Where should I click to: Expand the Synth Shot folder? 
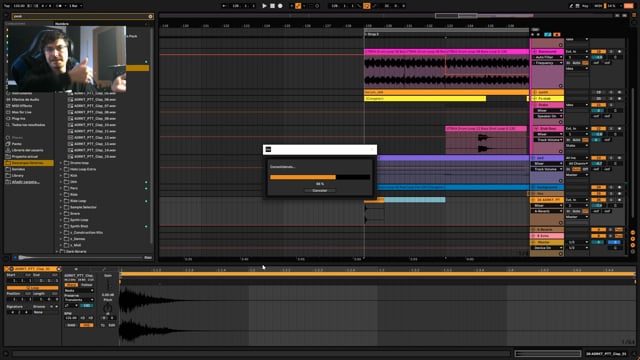(x=61, y=226)
